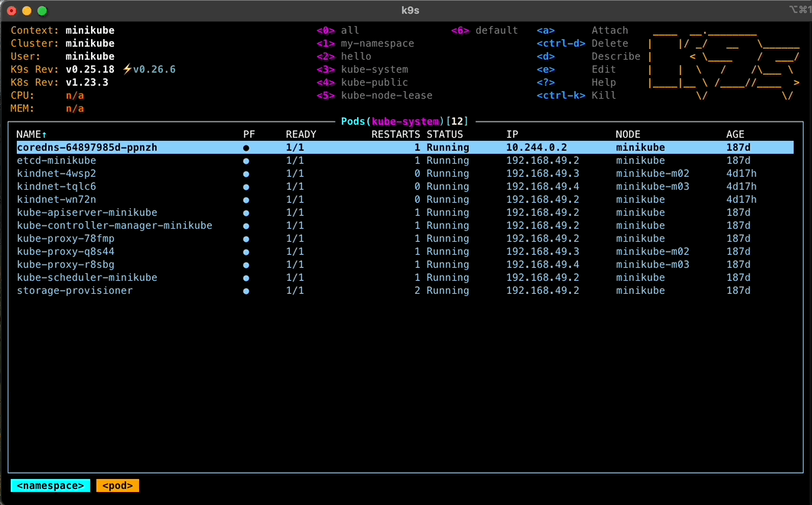Click the STATUS column header
The width and height of the screenshot is (812, 505).
[445, 135]
